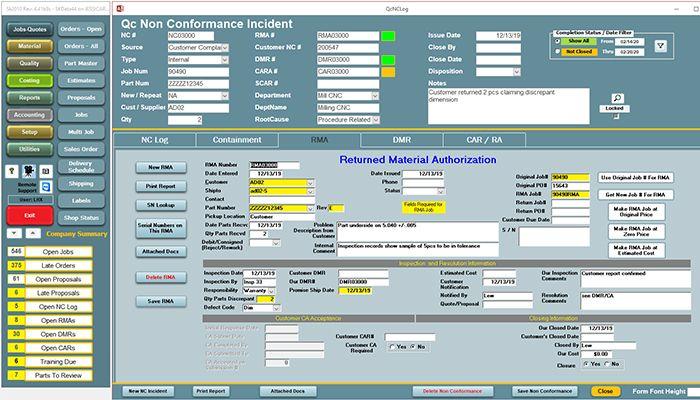Open the RMA Customer dropdown AD02
This screenshot has height=400, width=700.
tap(310, 183)
